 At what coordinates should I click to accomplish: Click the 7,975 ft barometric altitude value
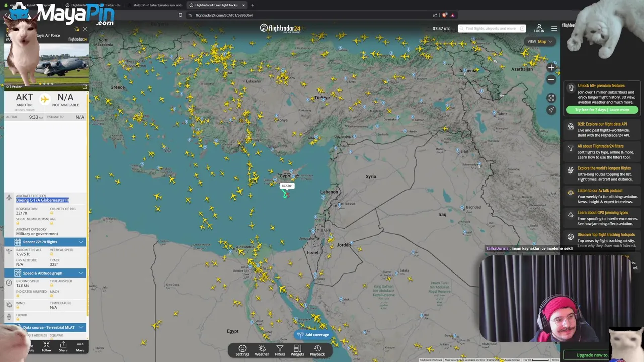pyautogui.click(x=23, y=254)
